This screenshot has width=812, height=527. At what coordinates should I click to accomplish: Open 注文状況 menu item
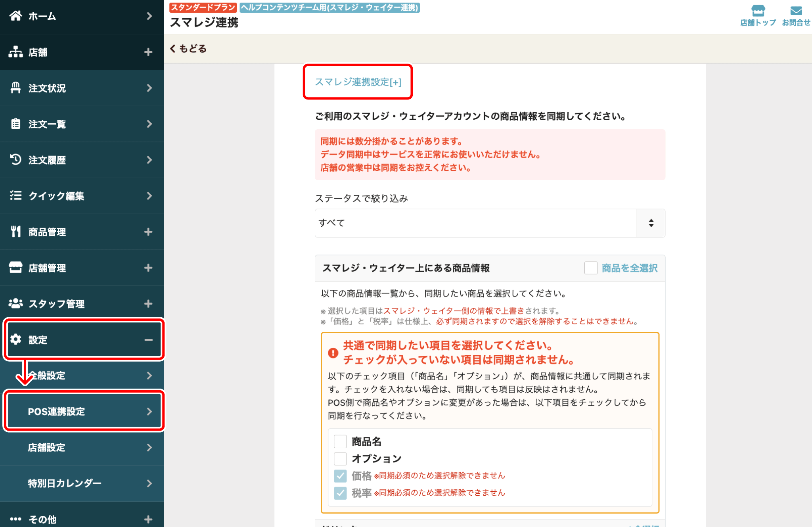[x=82, y=88]
